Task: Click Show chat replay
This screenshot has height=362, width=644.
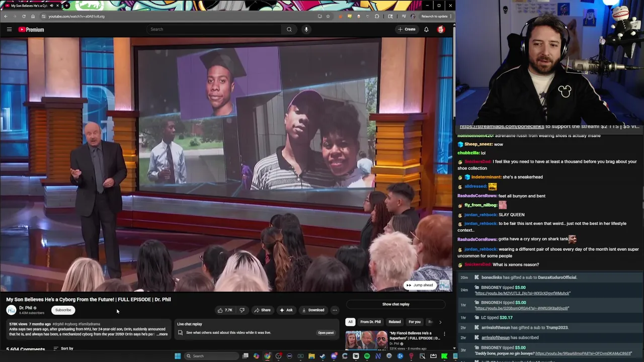Action: tap(396, 304)
